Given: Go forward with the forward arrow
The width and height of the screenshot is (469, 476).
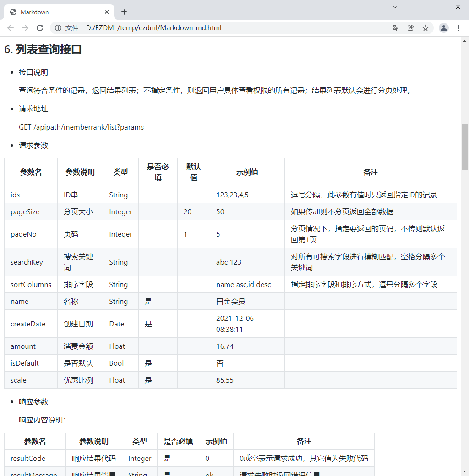Looking at the screenshot, I should pyautogui.click(x=25, y=28).
